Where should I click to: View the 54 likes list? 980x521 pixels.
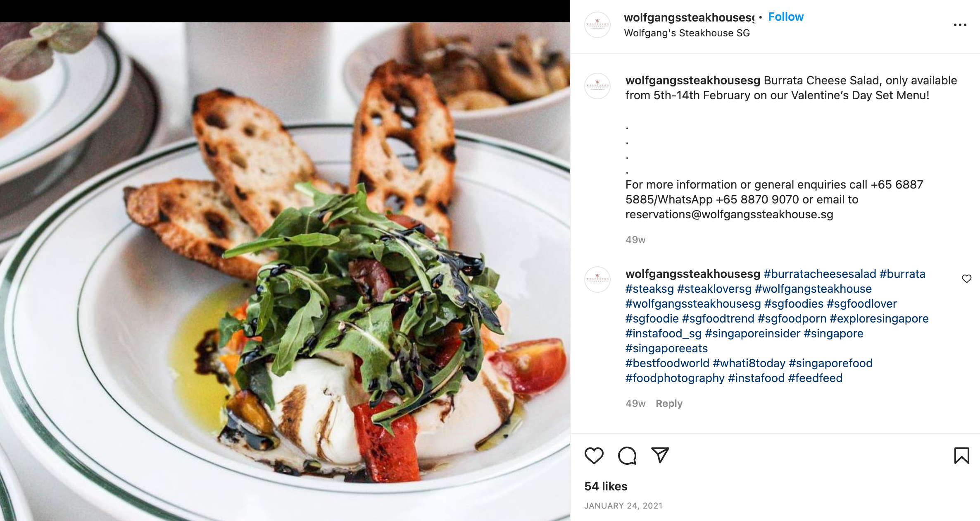pyautogui.click(x=606, y=486)
